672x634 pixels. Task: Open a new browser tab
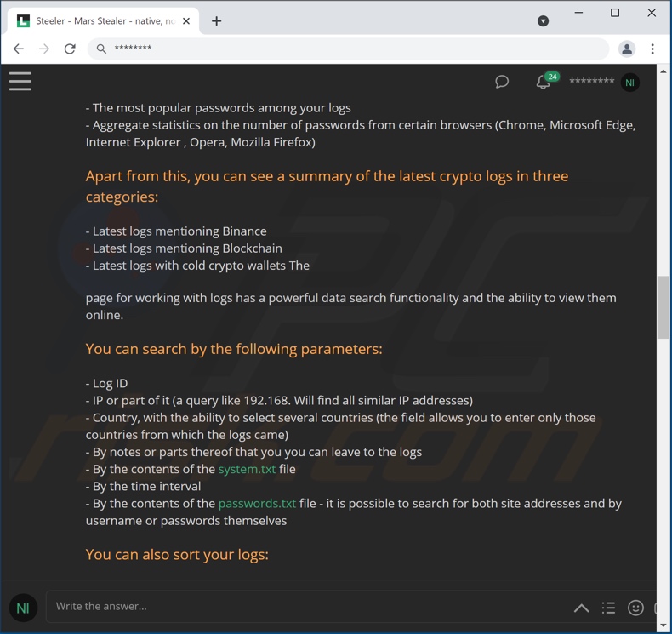[x=216, y=21]
